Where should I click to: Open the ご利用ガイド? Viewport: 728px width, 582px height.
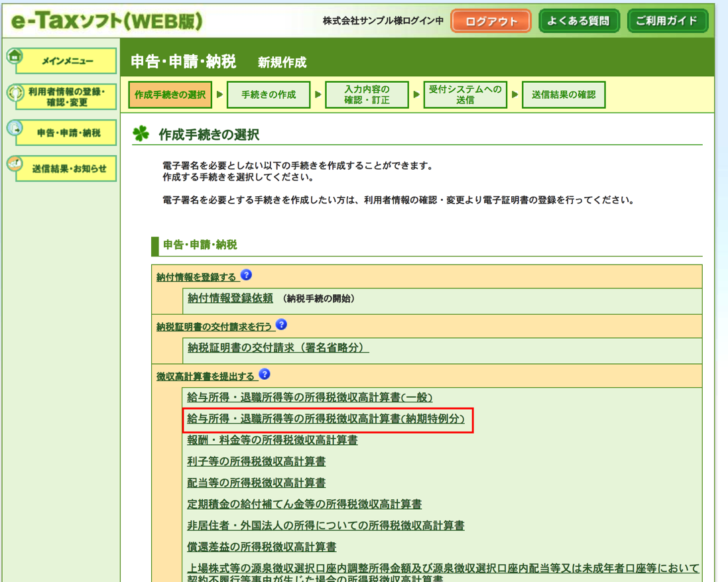(667, 21)
